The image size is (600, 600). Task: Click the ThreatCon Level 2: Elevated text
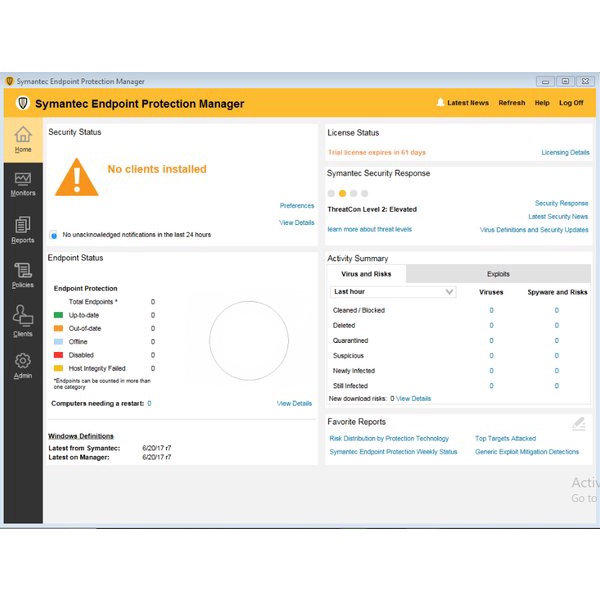click(x=372, y=209)
